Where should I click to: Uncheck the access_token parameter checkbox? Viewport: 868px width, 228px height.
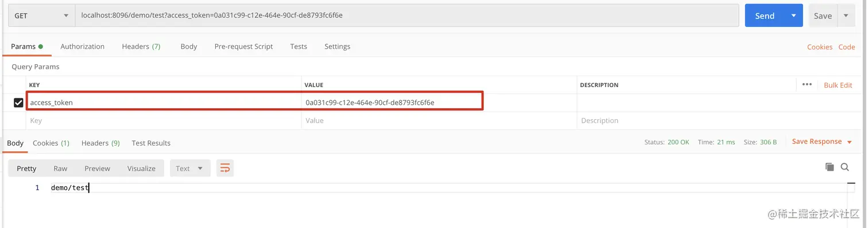(18, 103)
